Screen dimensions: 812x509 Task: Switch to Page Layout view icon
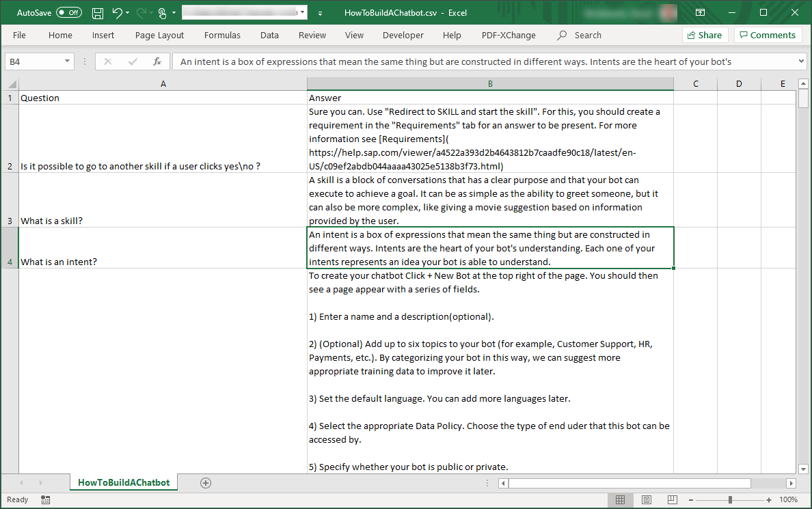tap(647, 499)
